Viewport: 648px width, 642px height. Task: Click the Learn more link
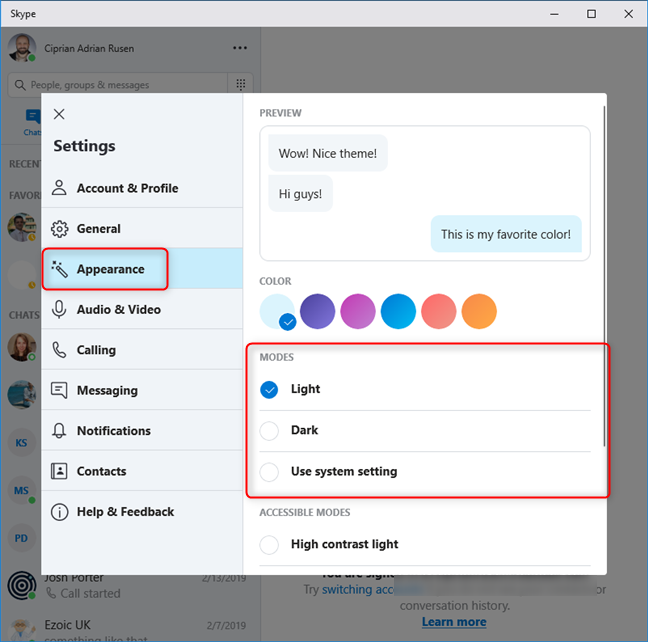pyautogui.click(x=454, y=622)
